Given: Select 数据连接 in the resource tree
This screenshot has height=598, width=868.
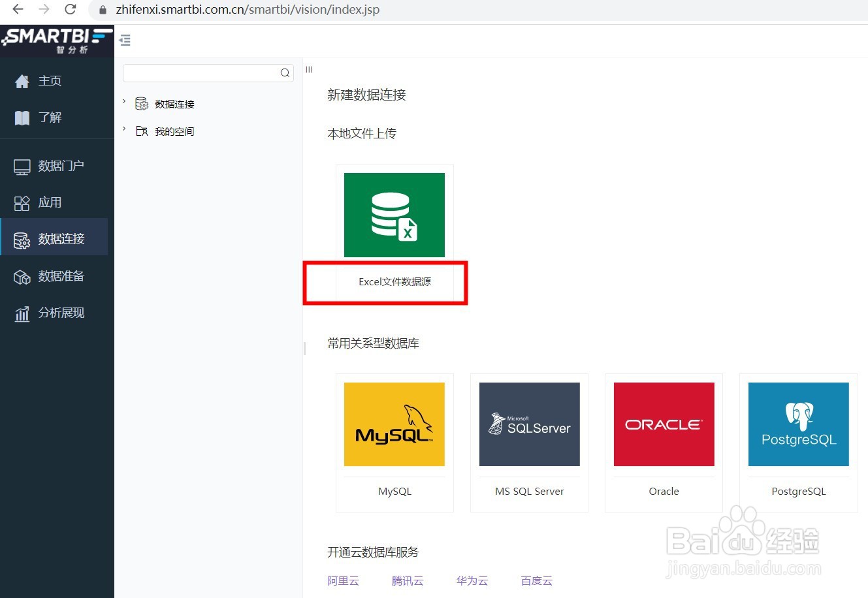Looking at the screenshot, I should tap(174, 104).
